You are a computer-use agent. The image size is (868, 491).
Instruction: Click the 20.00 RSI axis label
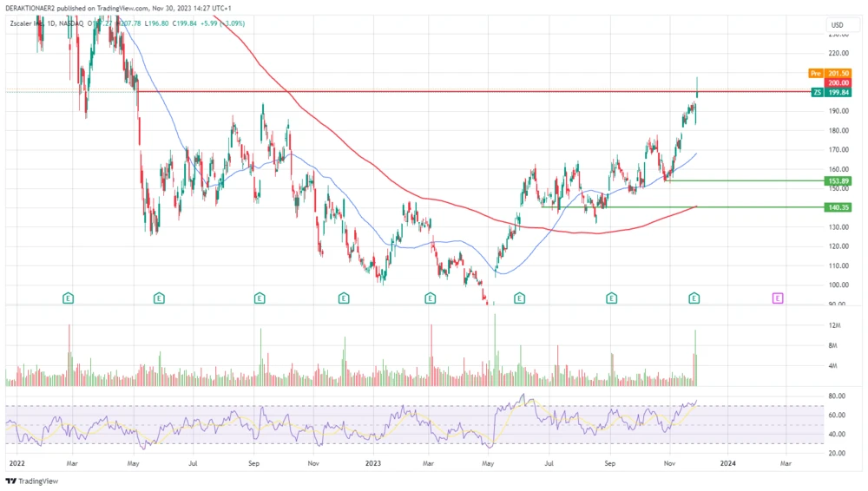click(837, 453)
